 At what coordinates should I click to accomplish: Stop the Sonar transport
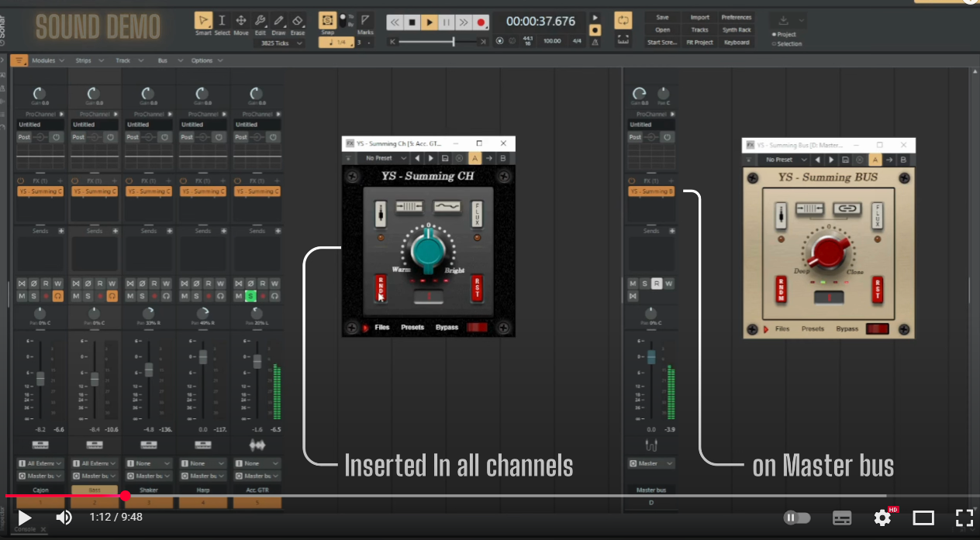click(x=412, y=22)
